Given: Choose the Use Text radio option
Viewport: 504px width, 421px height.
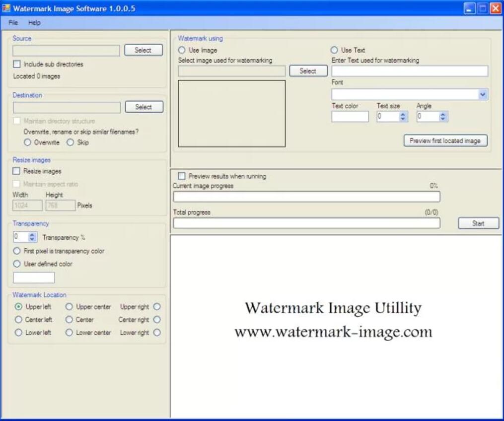Looking at the screenshot, I should [x=335, y=50].
